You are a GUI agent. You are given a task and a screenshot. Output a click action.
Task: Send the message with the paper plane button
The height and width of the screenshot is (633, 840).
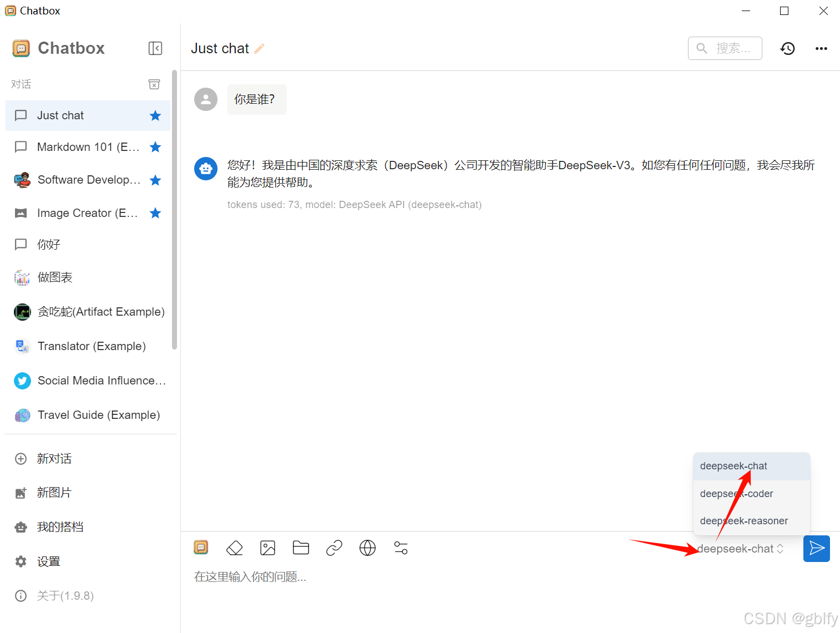tap(817, 549)
